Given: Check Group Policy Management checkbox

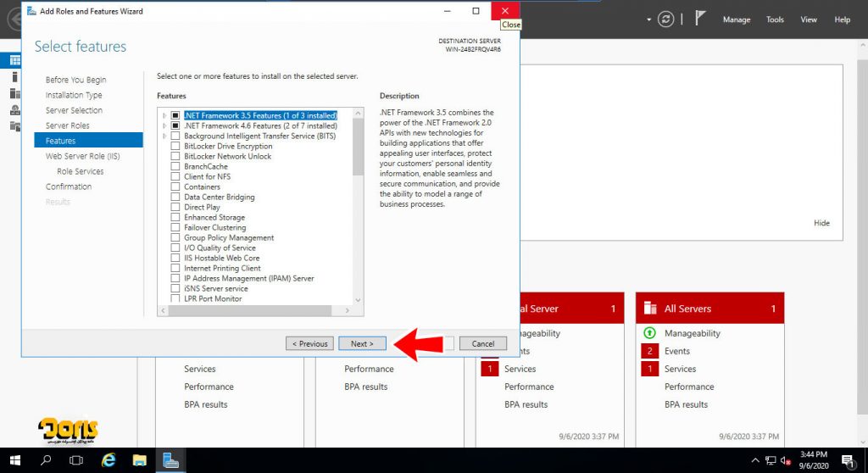Looking at the screenshot, I should pyautogui.click(x=175, y=237).
